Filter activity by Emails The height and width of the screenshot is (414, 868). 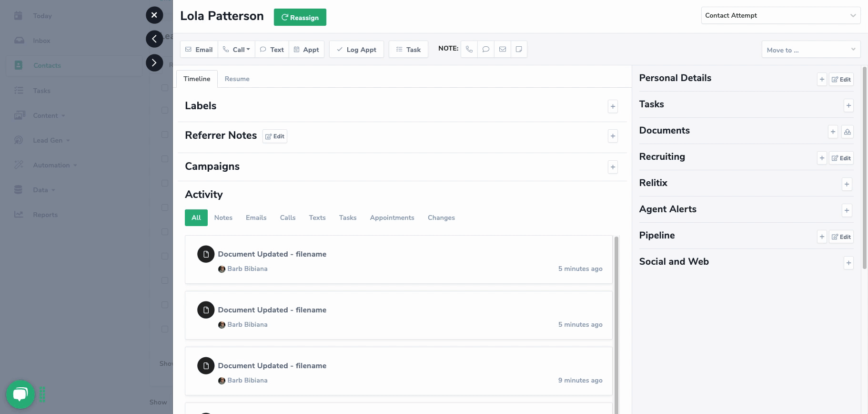pos(256,217)
